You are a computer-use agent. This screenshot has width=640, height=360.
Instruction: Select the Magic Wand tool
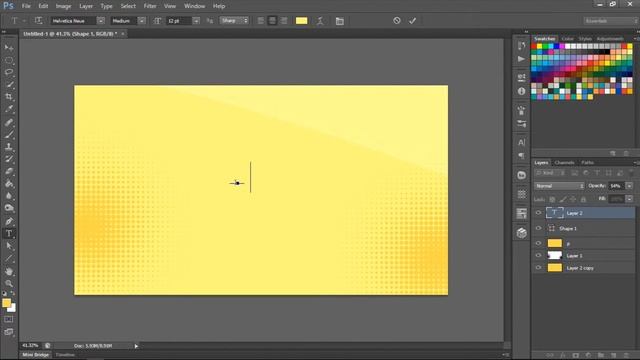[x=9, y=85]
